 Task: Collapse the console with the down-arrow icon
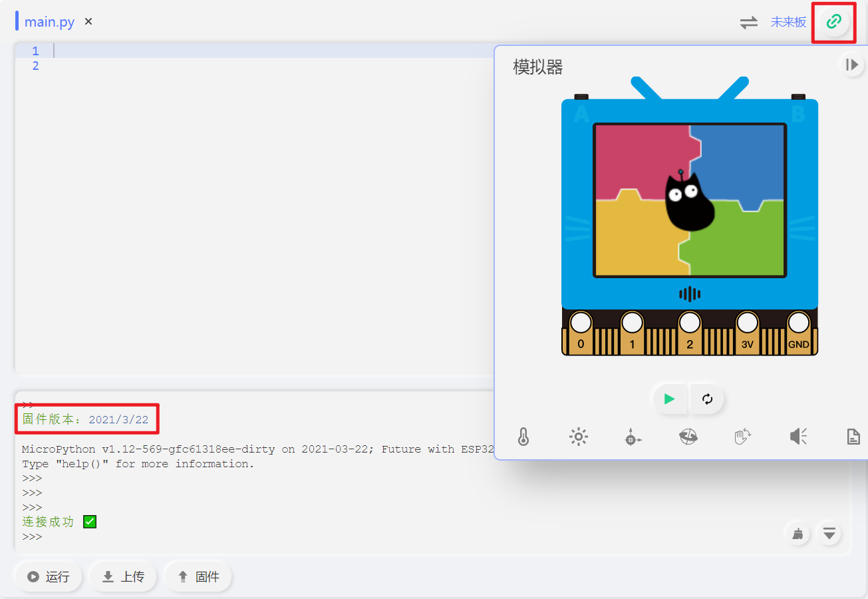tap(829, 533)
